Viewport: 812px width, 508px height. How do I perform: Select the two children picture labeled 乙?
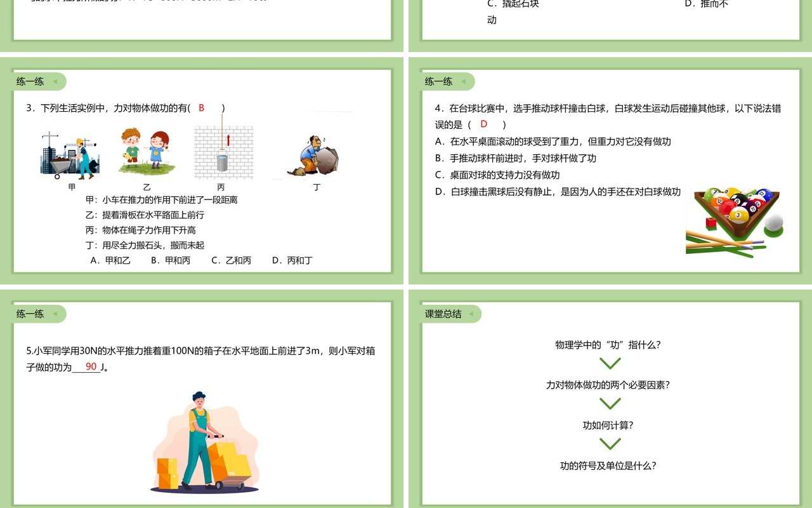pyautogui.click(x=147, y=151)
